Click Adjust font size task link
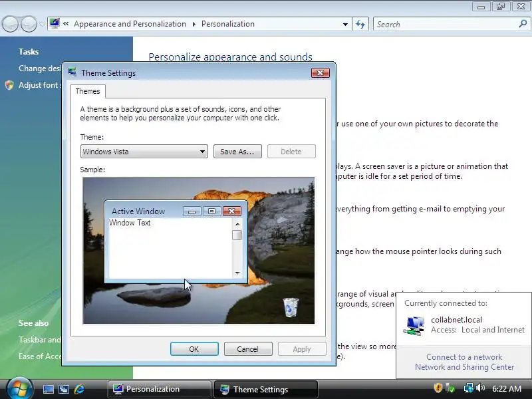Screen dimensions: 532x399 pos(40,85)
